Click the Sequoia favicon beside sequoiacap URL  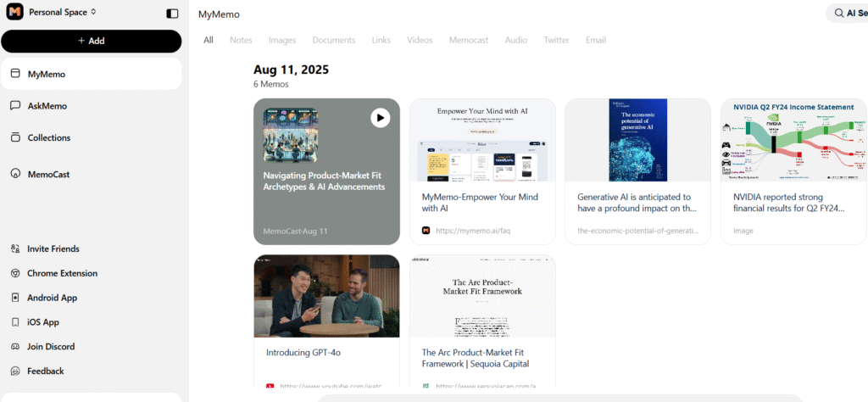tap(426, 386)
